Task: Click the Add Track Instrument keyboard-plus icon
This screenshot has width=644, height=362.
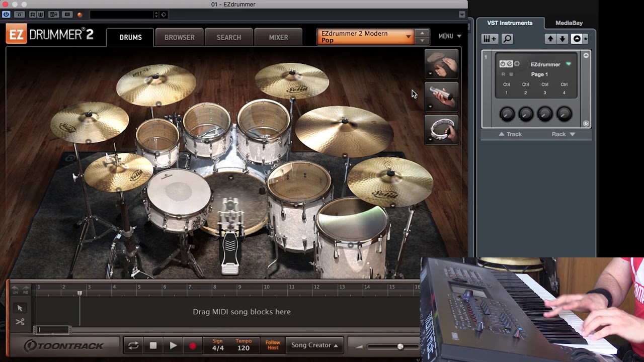Action: [x=490, y=39]
